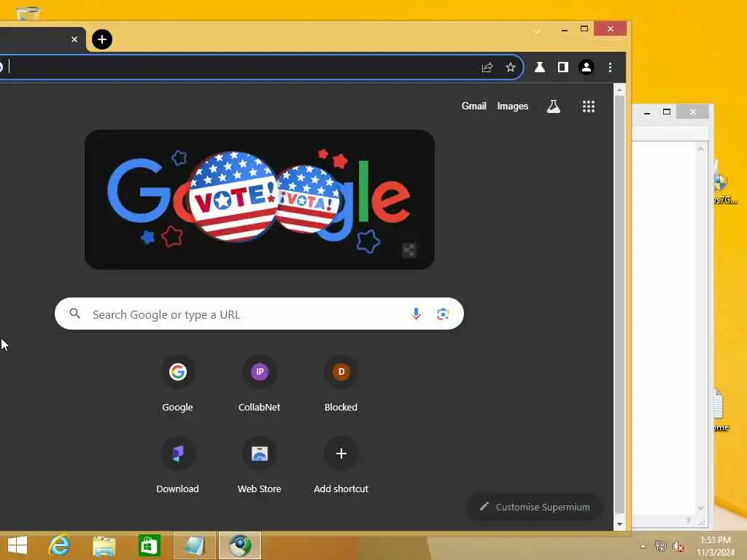Screen dimensions: 747x560
Task: Bookmark this page with the star icon
Action: pos(510,68)
